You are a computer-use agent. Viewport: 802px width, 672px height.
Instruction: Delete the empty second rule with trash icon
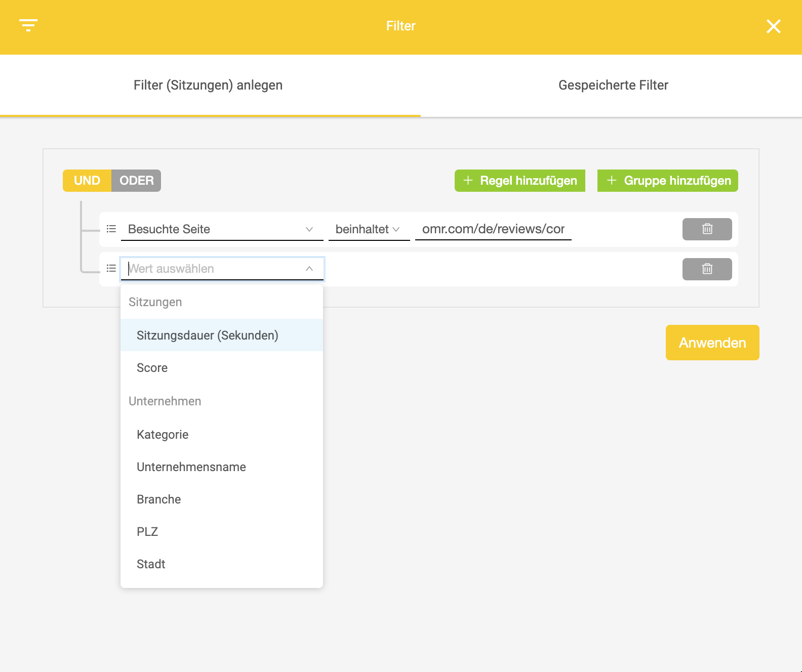707,269
